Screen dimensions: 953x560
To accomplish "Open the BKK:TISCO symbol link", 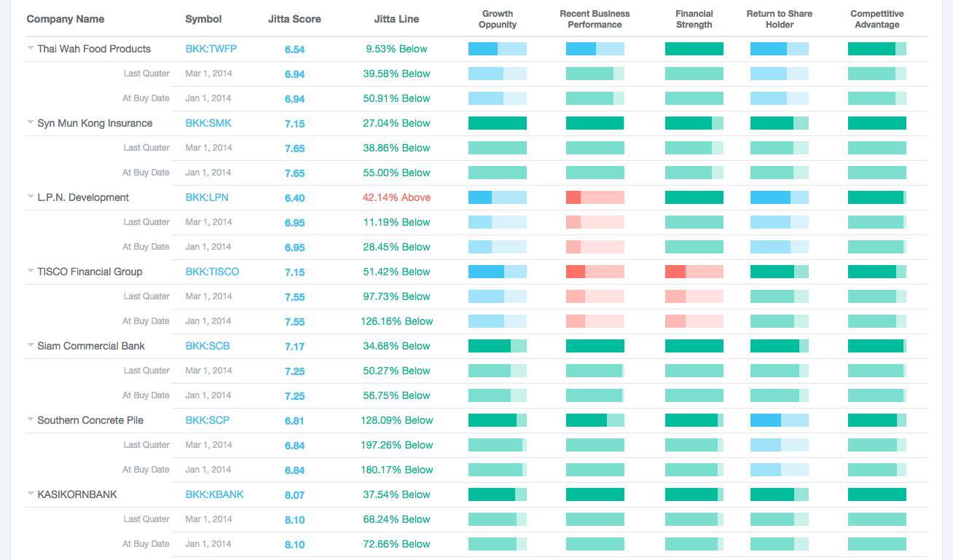I will click(x=212, y=272).
